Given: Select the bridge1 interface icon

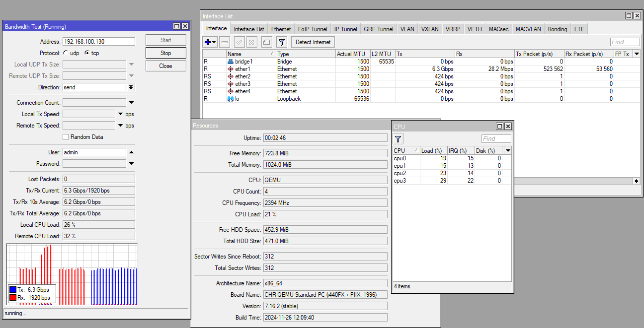Looking at the screenshot, I should point(231,62).
